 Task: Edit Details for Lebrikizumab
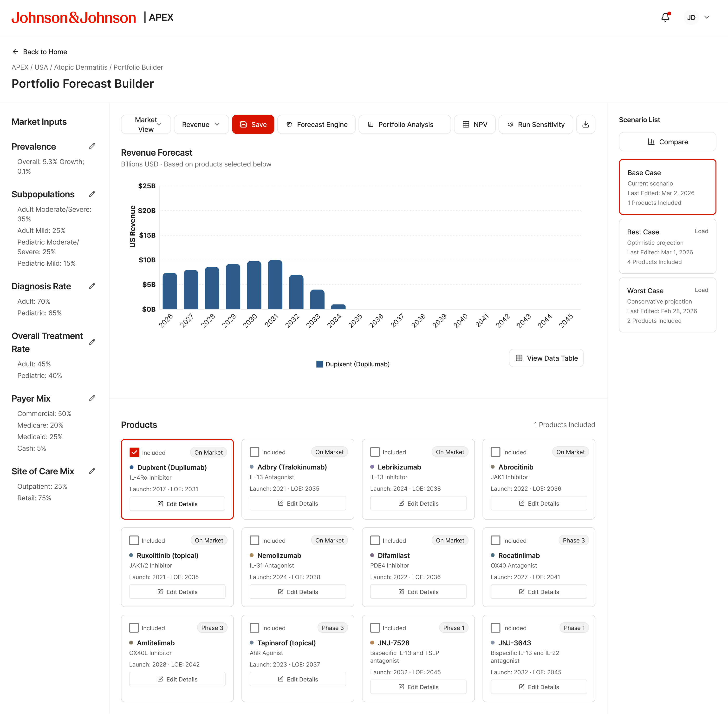418,503
